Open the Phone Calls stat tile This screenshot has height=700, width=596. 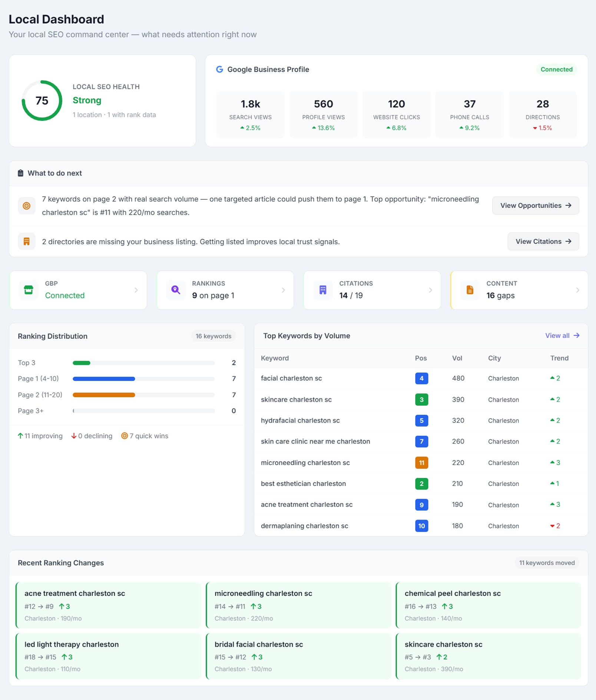click(x=470, y=114)
